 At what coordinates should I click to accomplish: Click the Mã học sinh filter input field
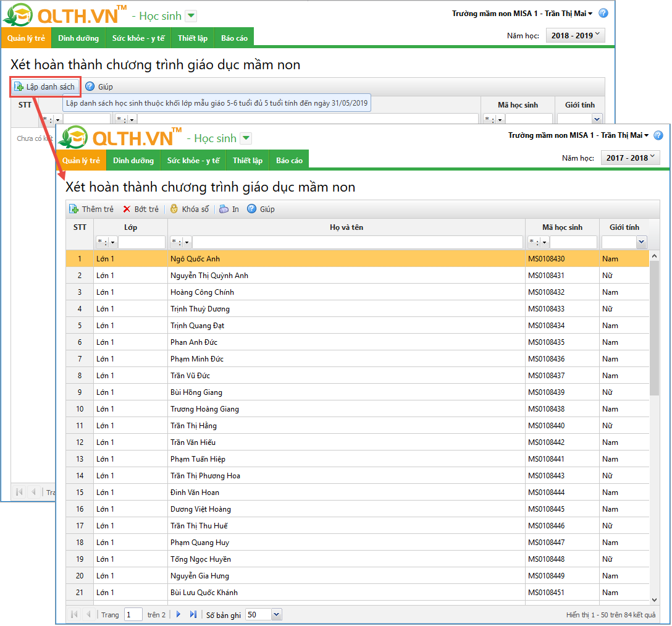573,243
